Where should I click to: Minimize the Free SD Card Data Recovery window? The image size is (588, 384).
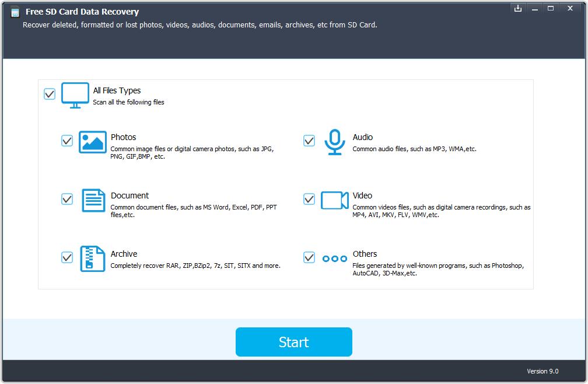tap(534, 8)
